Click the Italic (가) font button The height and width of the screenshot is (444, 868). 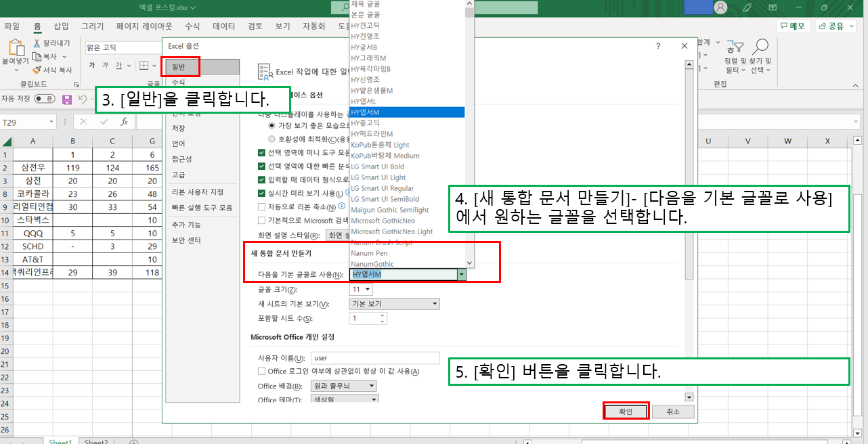tap(106, 66)
